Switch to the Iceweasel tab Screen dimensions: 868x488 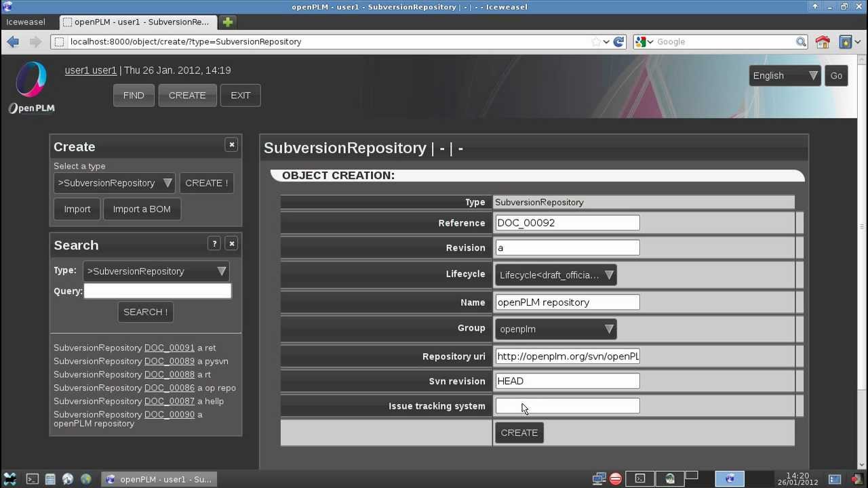26,22
